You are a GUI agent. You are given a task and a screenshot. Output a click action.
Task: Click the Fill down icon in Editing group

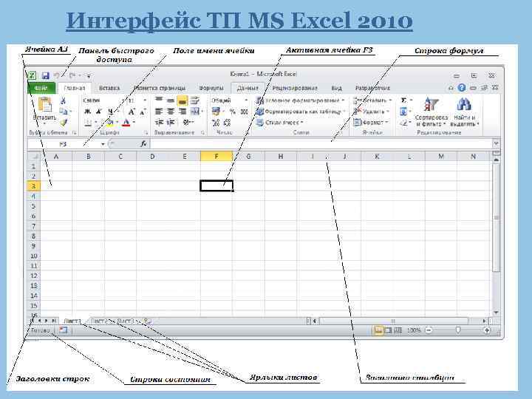click(403, 112)
